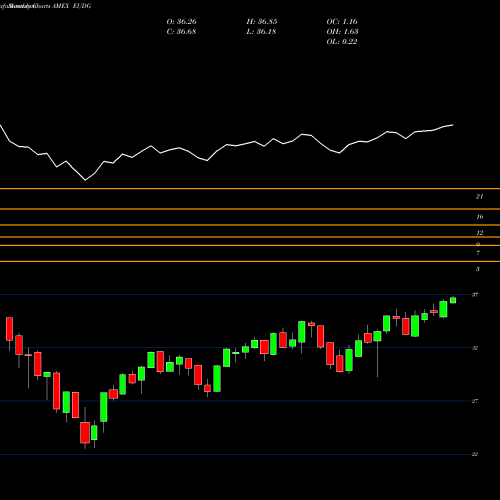Click the high price text 'H: 36.85'
Screen dimensions: 500x500
click(x=262, y=22)
